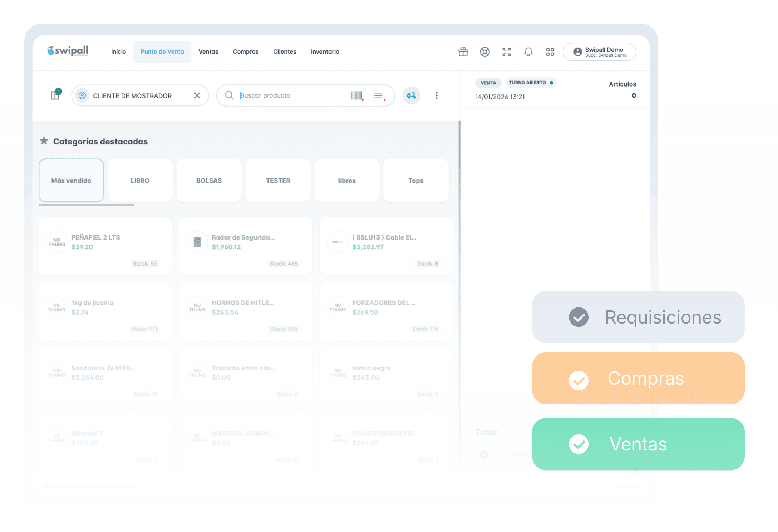
Task: Toggle fullscreen mode icon
Action: (506, 52)
